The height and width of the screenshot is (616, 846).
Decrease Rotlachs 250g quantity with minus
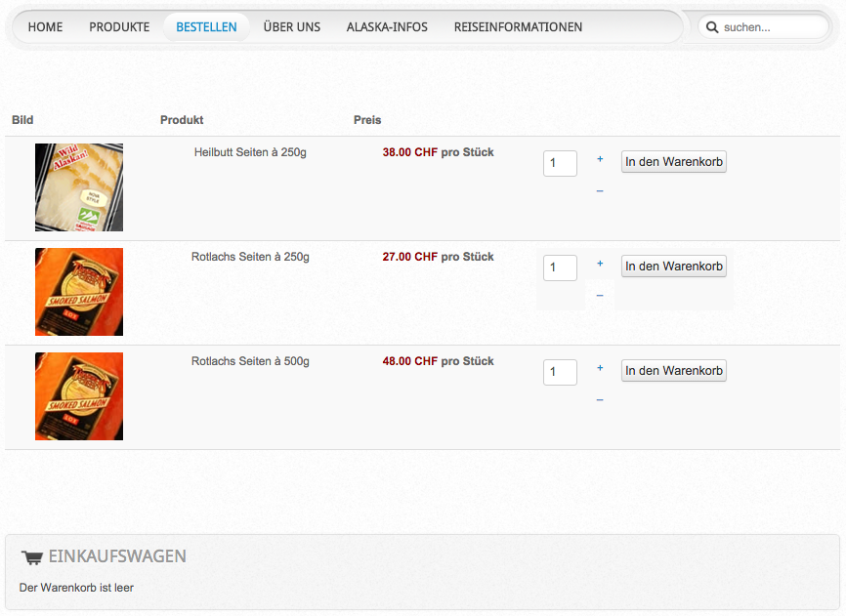600,295
